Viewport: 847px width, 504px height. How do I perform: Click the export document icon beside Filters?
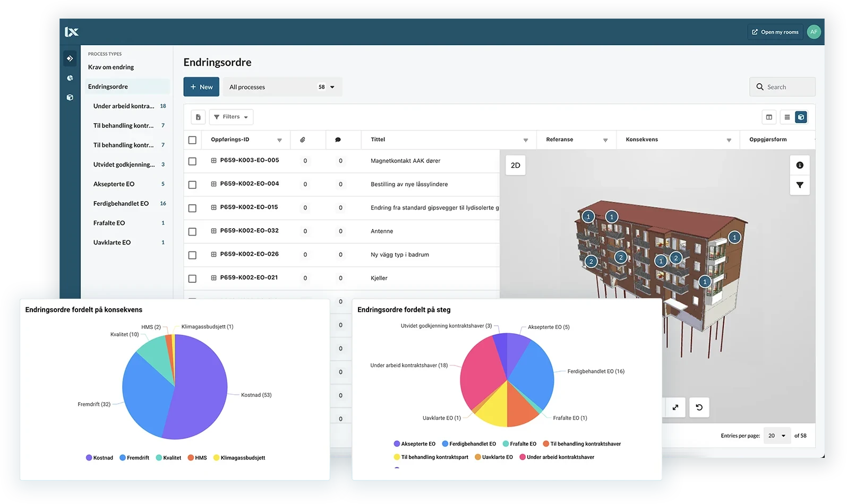click(198, 117)
